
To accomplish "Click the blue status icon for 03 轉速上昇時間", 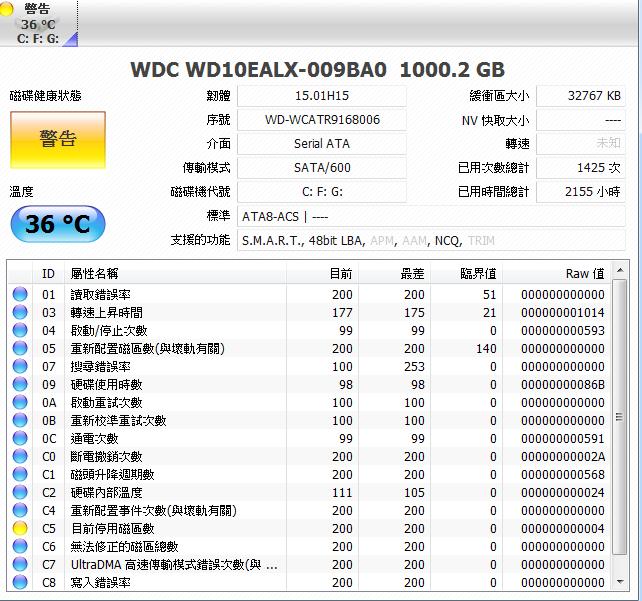I will coord(20,312).
